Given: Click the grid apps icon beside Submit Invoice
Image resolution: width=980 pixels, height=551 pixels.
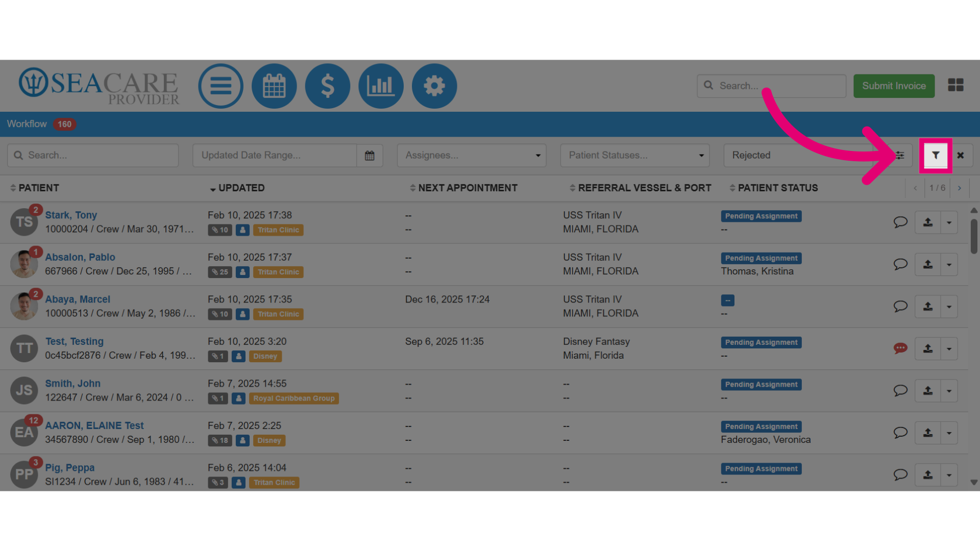Looking at the screenshot, I should pyautogui.click(x=955, y=85).
